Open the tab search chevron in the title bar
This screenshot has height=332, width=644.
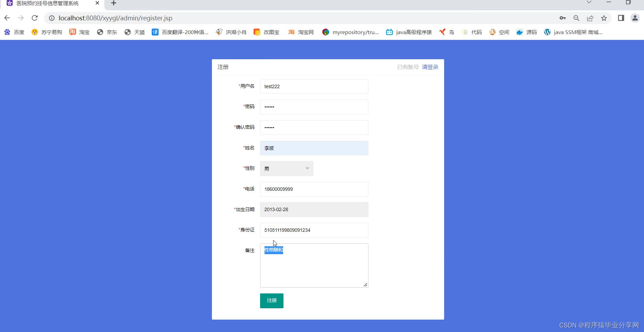[x=589, y=2]
